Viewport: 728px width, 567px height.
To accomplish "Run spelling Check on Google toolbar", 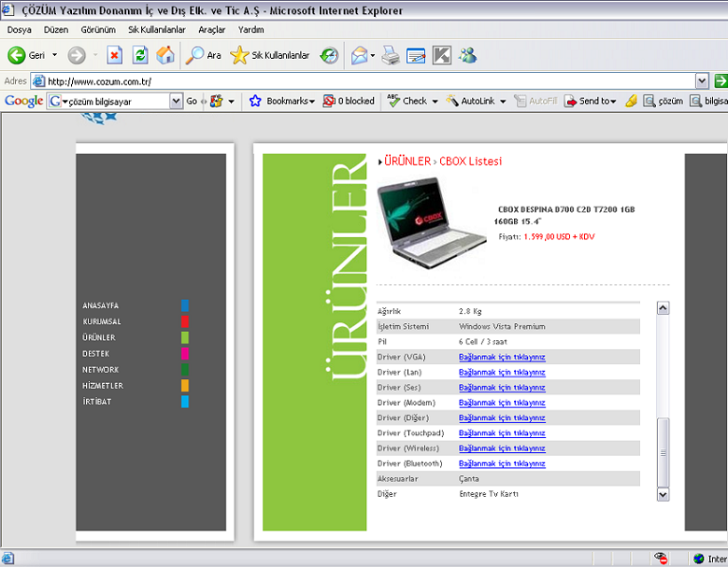I will (407, 101).
